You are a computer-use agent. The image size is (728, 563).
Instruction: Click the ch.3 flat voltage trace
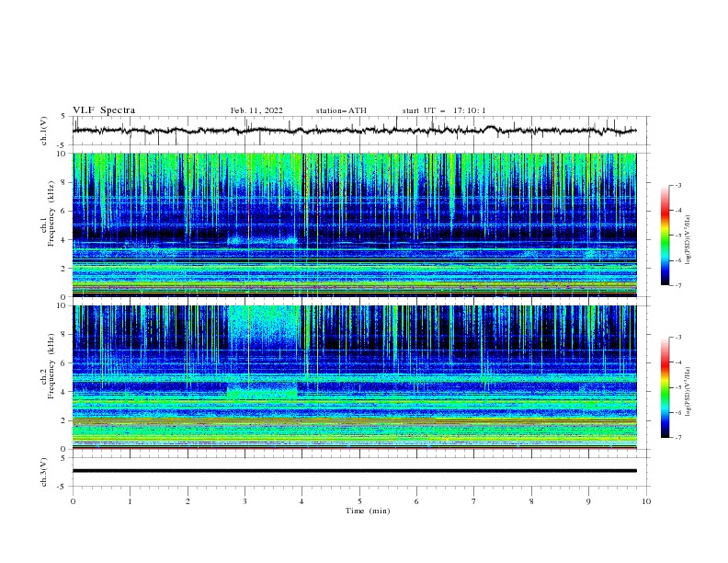click(x=354, y=471)
